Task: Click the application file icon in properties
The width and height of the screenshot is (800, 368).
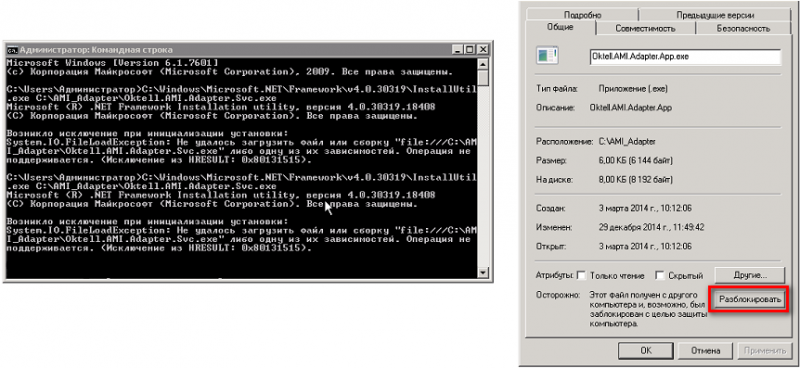Action: coord(547,56)
